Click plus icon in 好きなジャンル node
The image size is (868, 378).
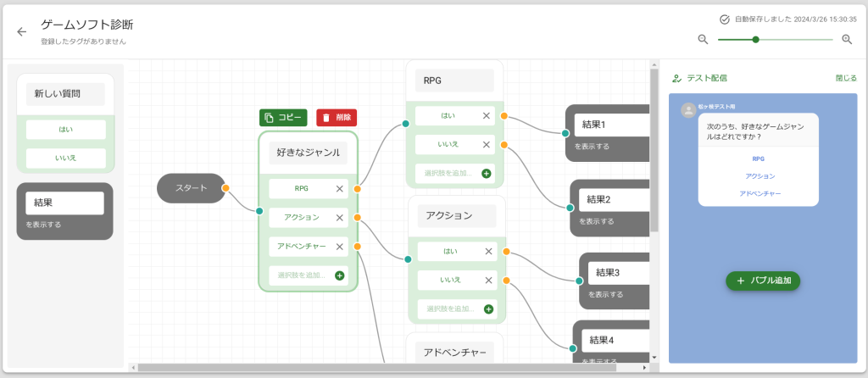[x=339, y=275]
